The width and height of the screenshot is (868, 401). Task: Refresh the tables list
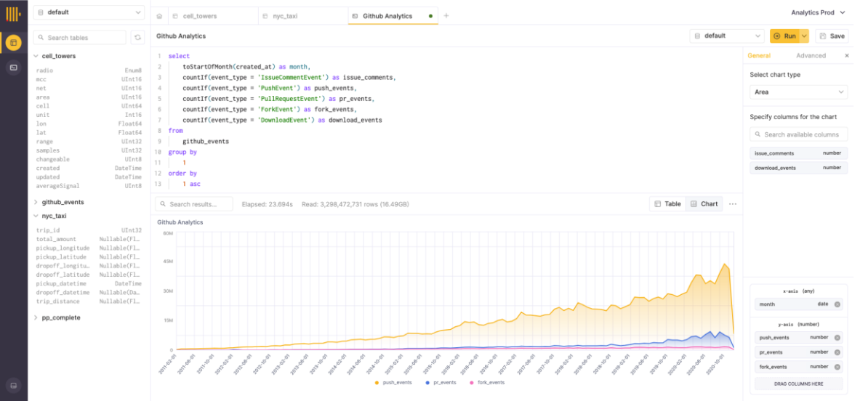(137, 37)
